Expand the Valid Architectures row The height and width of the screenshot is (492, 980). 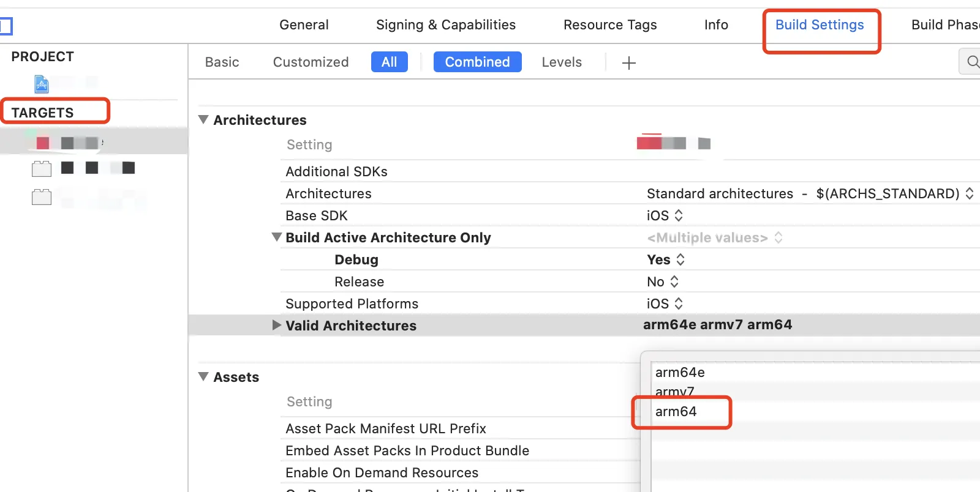tap(277, 325)
